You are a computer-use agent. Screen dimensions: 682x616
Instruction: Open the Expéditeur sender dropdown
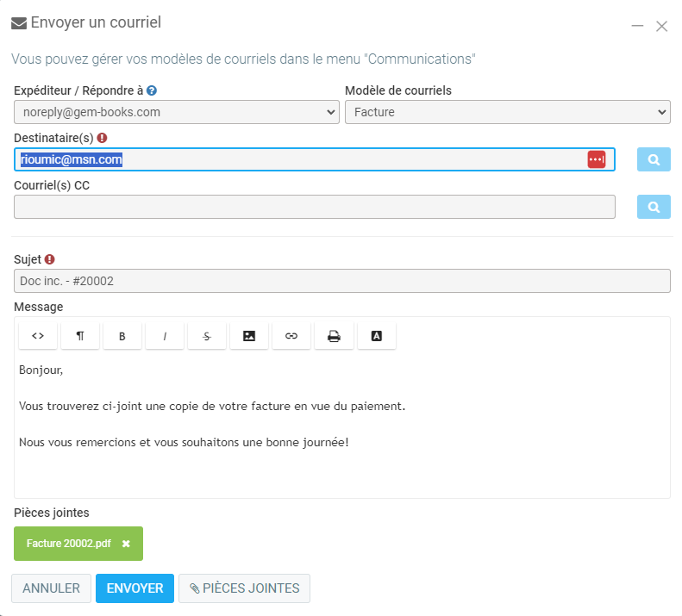tap(177, 112)
